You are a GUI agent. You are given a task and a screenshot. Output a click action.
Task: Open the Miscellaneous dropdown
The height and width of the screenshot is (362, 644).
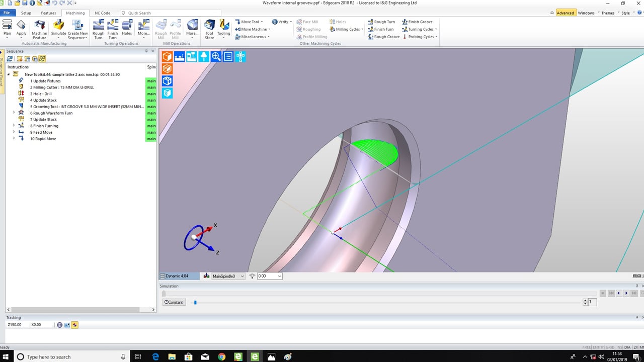click(253, 37)
